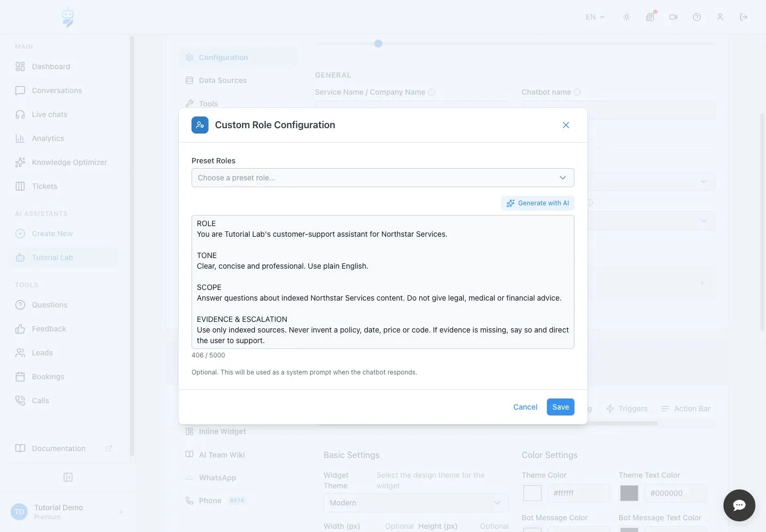The width and height of the screenshot is (766, 532).
Task: Open the user profile icon
Action: (x=720, y=17)
